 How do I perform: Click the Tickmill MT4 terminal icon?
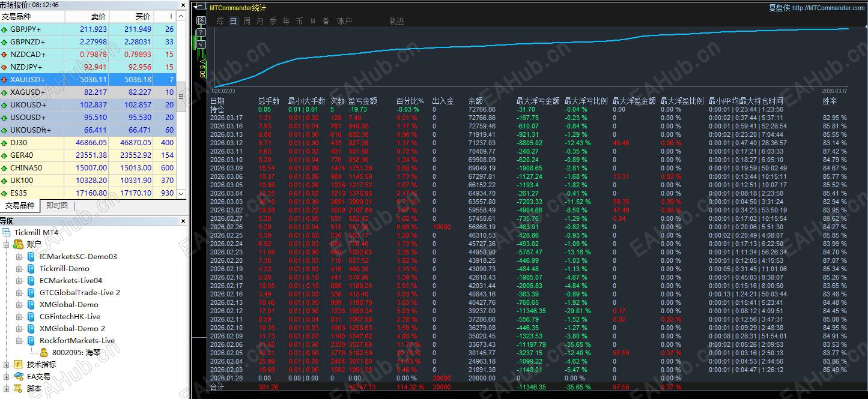pyautogui.click(x=7, y=232)
